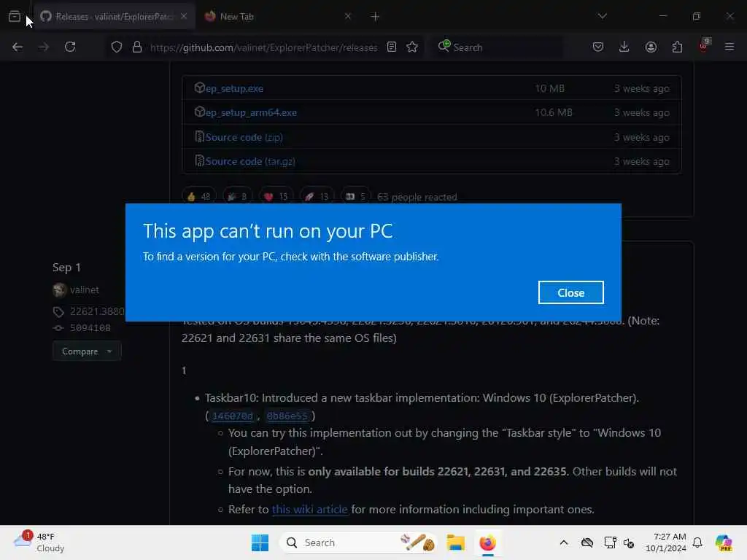Download Source code (tar.gz)
Image resolution: width=747 pixels, height=560 pixels.
coord(250,161)
